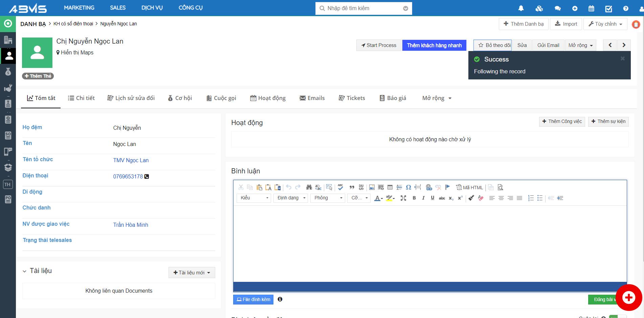Toggle bold formatting in comment editor
The height and width of the screenshot is (318, 644).
point(414,198)
